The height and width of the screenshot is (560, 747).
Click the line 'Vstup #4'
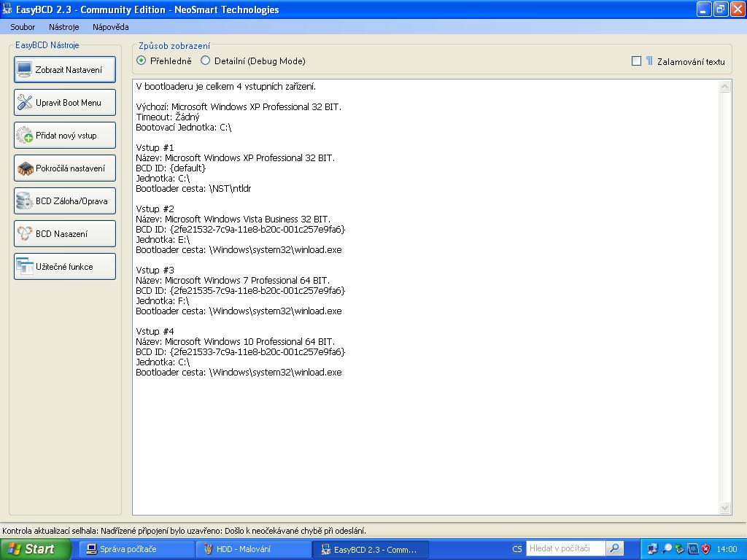click(x=155, y=332)
